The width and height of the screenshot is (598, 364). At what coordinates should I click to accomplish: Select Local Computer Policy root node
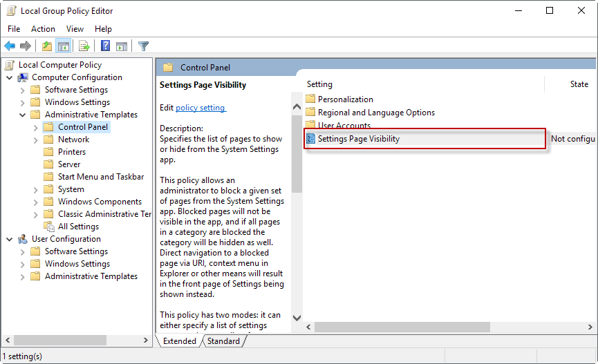tap(60, 65)
